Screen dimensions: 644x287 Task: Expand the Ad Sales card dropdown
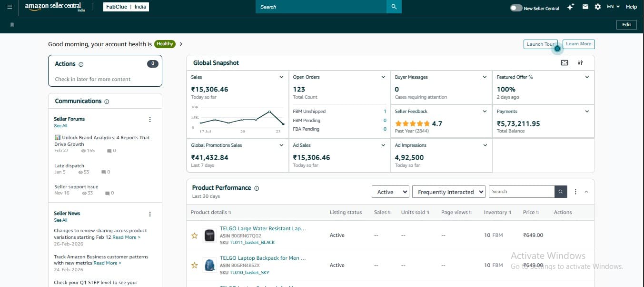point(383,145)
